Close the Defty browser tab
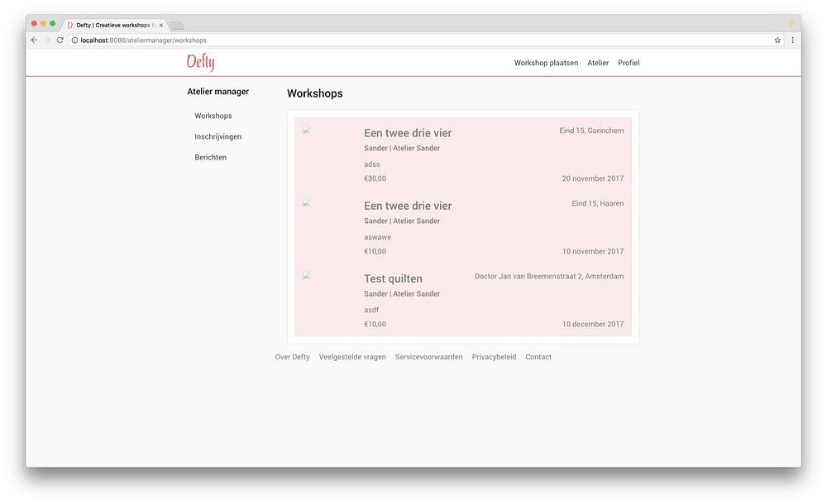Viewport: 827px width, 504px height. [161, 26]
